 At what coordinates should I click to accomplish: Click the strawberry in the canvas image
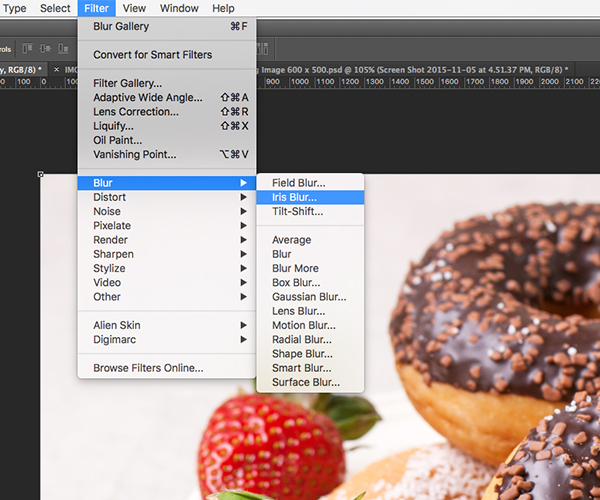pyautogui.click(x=272, y=446)
